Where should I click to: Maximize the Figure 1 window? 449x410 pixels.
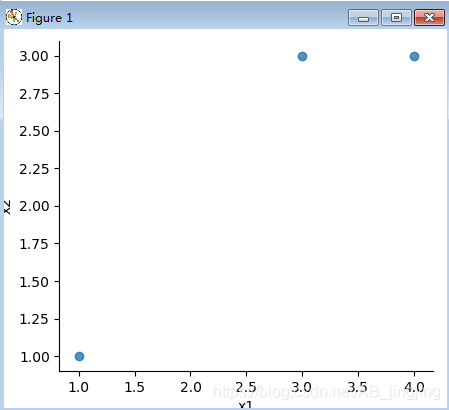point(396,18)
